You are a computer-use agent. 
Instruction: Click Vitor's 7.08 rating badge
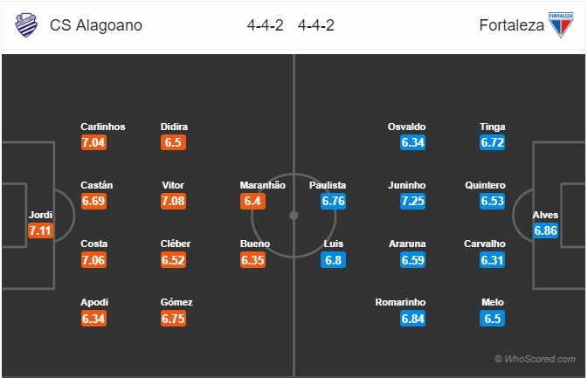coord(173,201)
